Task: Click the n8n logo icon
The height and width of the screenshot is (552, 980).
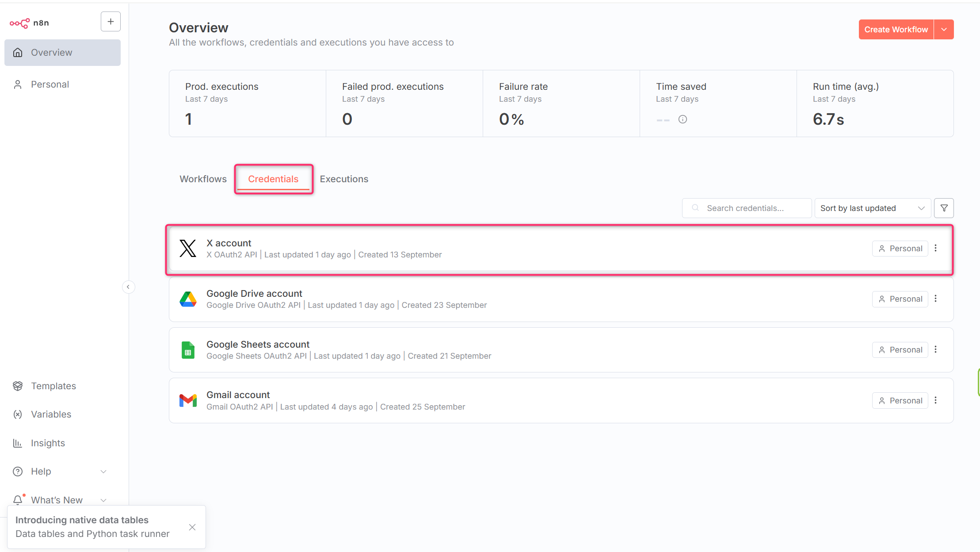Action: point(20,23)
